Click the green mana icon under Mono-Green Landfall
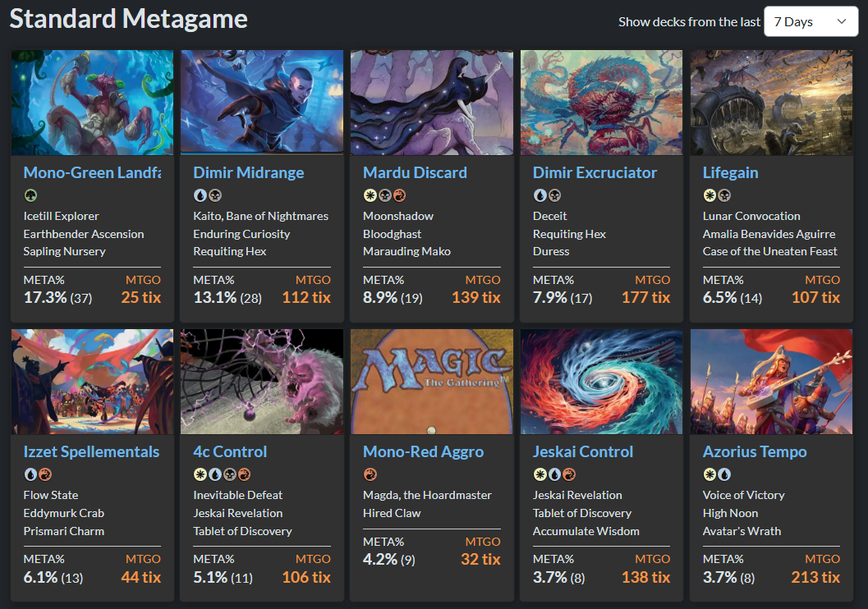This screenshot has width=868, height=609. [30, 195]
